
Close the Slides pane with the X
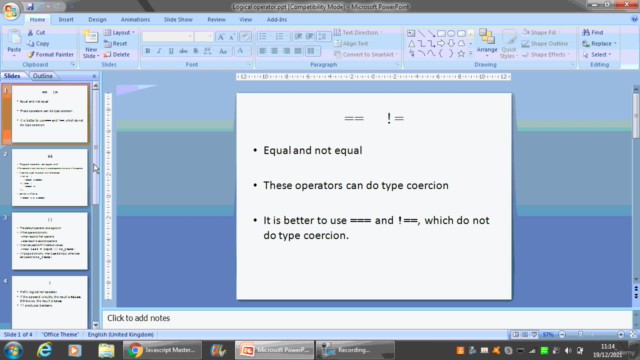pos(94,76)
